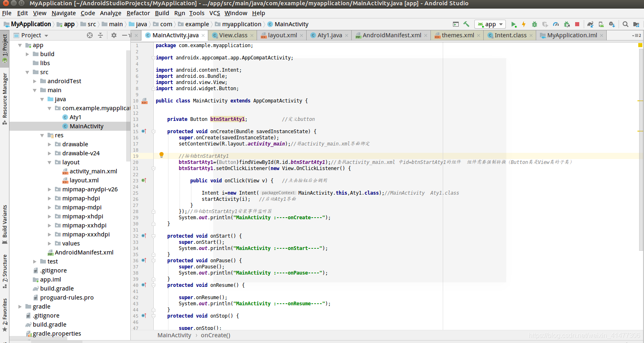Click override gutter icon at line 15
Image resolution: width=644 pixels, height=343 pixels.
(144, 131)
